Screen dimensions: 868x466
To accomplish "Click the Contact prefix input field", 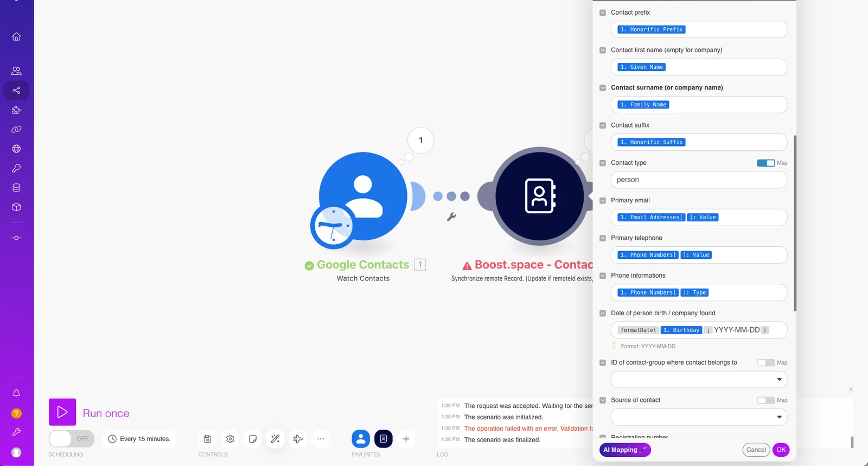I will pyautogui.click(x=699, y=29).
